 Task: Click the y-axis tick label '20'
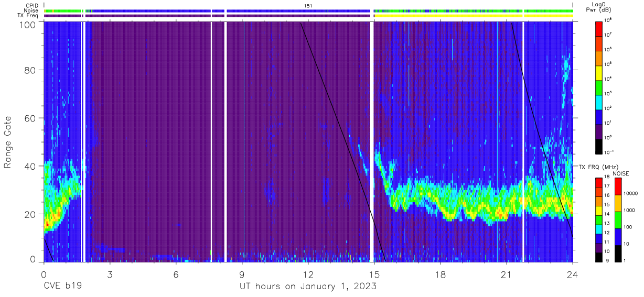point(30,214)
